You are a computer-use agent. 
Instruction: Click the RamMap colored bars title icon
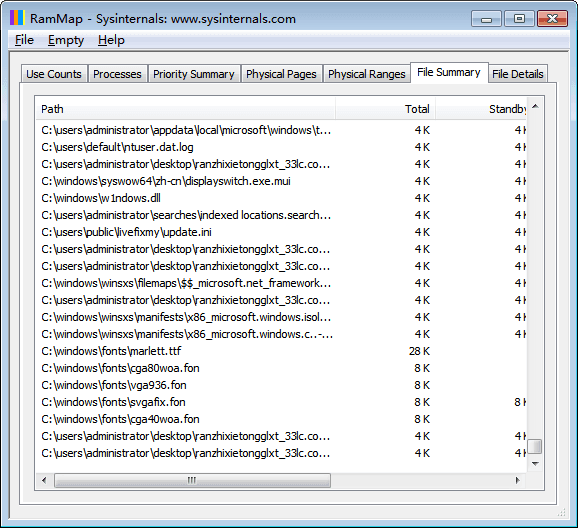click(x=17, y=18)
